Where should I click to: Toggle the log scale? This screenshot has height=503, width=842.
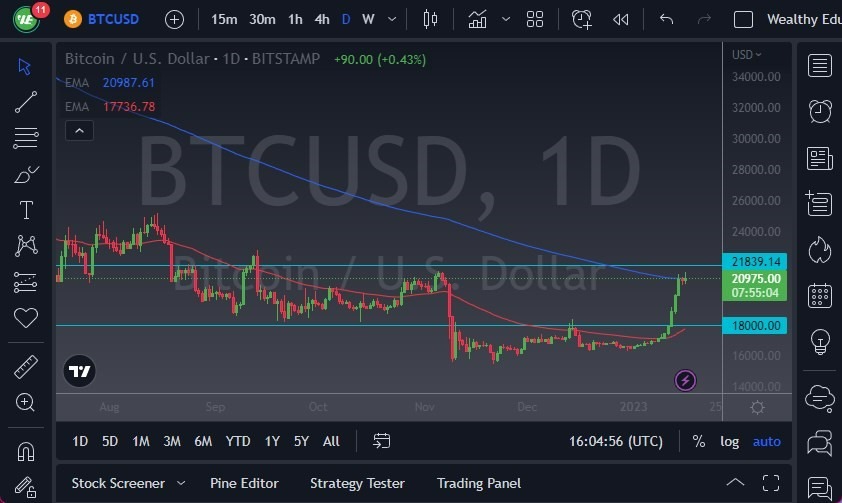[729, 441]
